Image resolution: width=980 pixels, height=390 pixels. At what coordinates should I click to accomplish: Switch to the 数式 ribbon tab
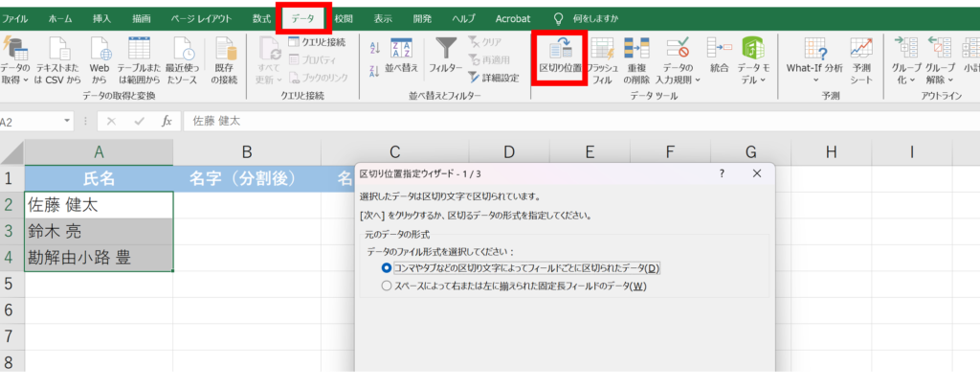261,18
